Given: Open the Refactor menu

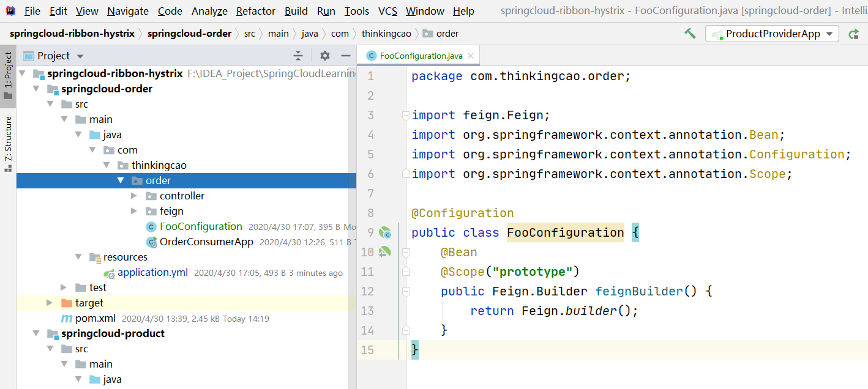Looking at the screenshot, I should pos(255,10).
